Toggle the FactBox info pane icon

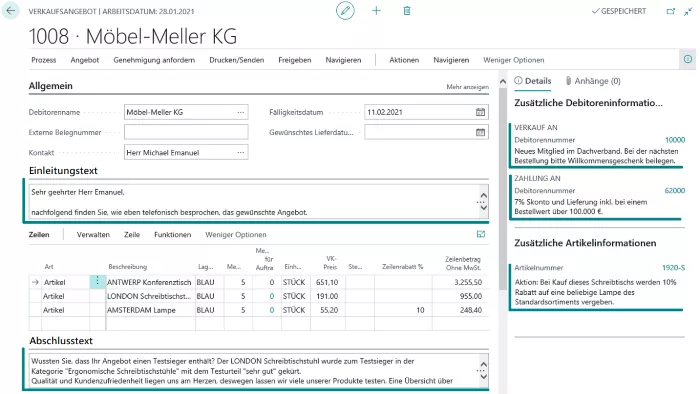click(x=688, y=59)
